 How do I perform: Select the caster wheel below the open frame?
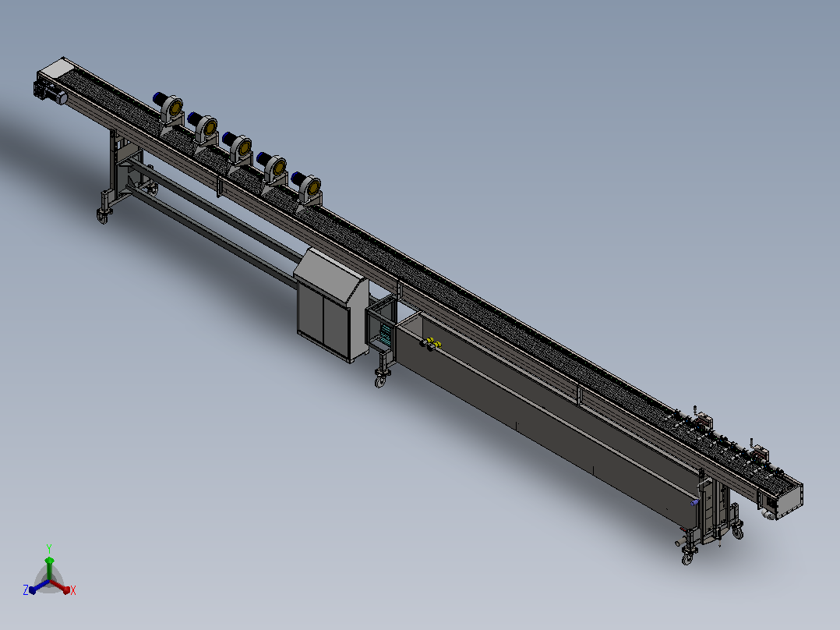coord(380,379)
